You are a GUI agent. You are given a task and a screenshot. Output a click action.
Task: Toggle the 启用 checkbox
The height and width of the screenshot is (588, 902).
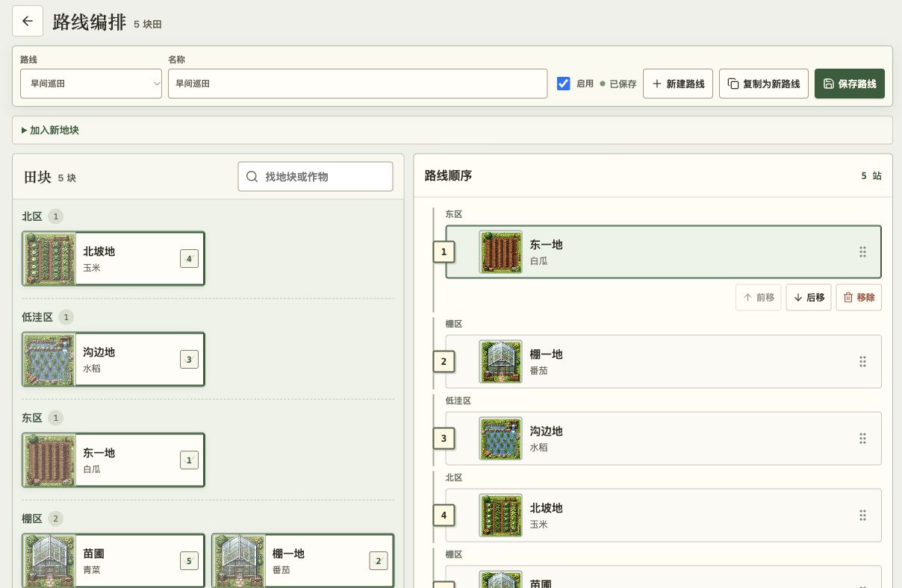(564, 84)
